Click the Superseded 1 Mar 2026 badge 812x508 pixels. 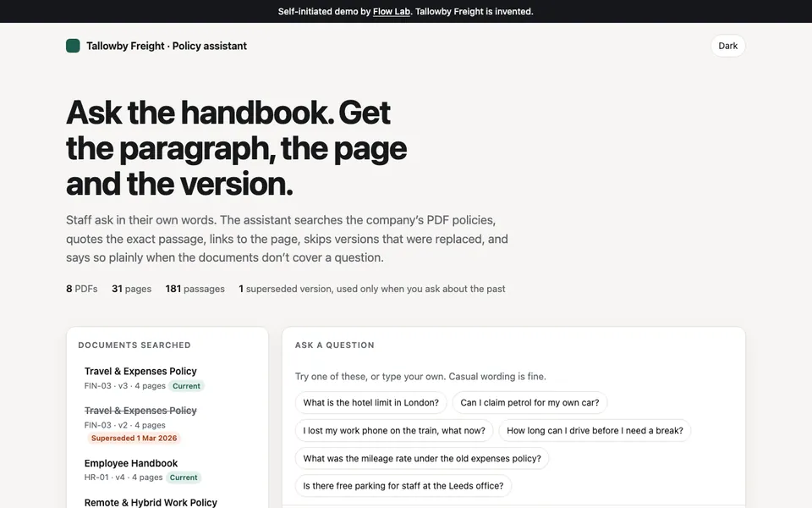click(134, 438)
